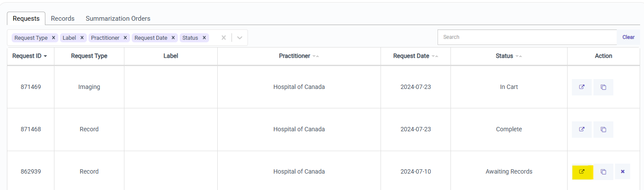644x190 pixels.
Task: Open request 871468 details
Action: (581, 129)
